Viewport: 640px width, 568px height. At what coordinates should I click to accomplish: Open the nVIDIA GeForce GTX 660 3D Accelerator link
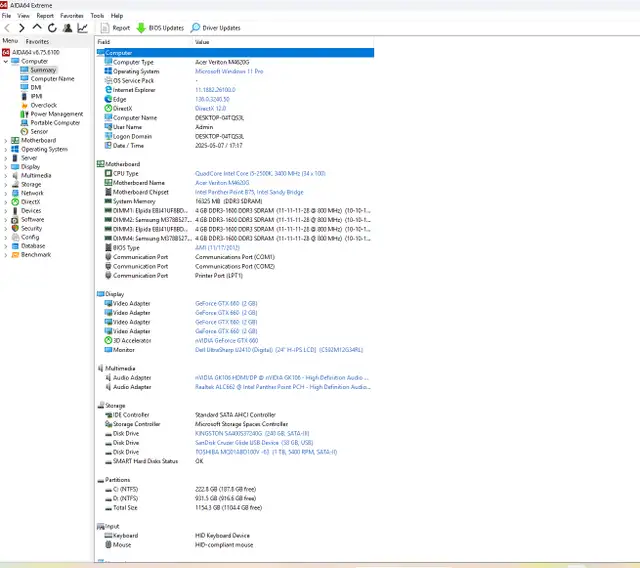click(x=227, y=340)
